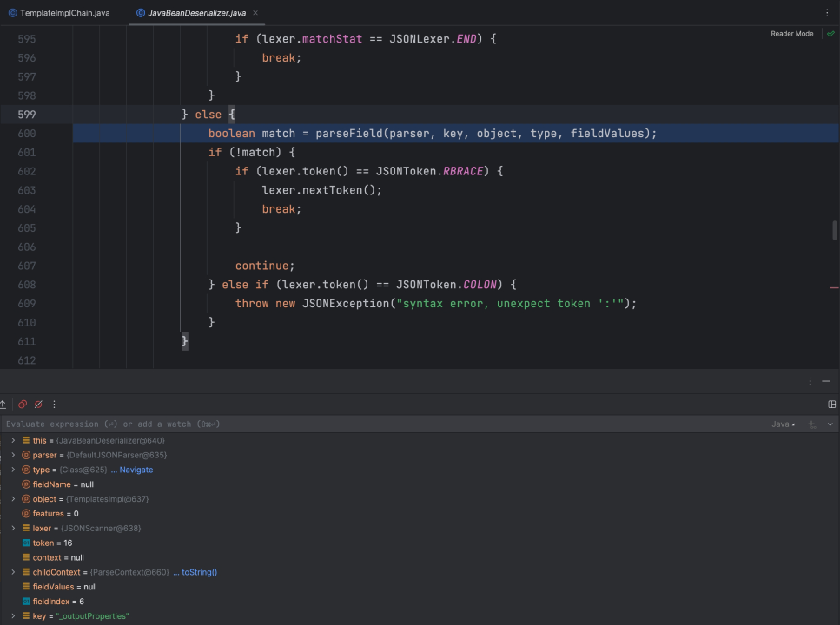Click the 'this' field icon
Viewport: 840px width, 625px height.
pyautogui.click(x=26, y=440)
